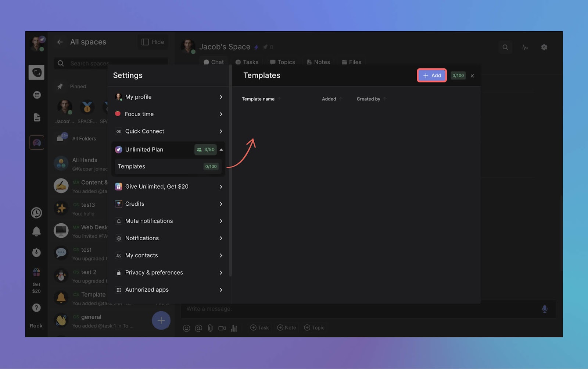Image resolution: width=588 pixels, height=369 pixels.
Task: Click the video camera meeting icon
Action: click(222, 328)
